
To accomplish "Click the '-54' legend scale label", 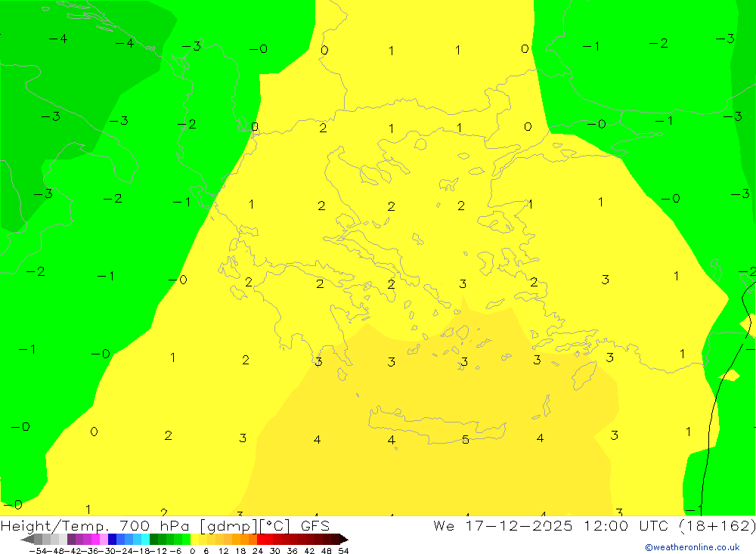I will coord(38,551).
